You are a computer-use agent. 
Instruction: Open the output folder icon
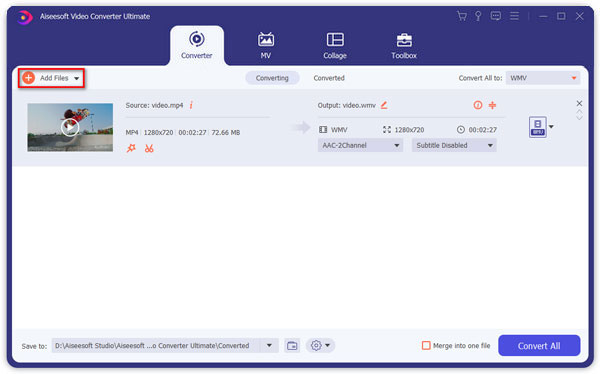292,345
